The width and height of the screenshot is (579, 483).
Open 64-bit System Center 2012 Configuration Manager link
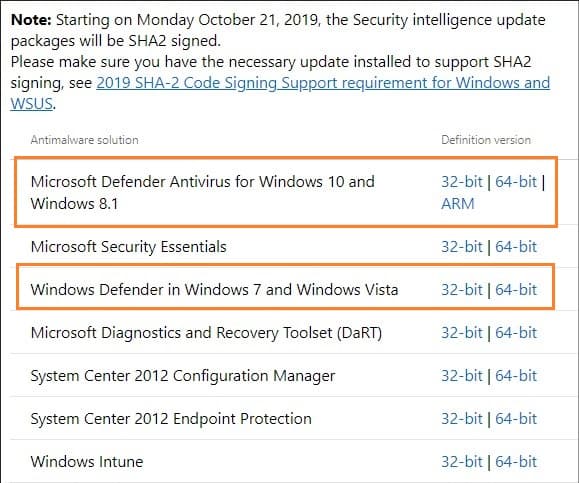click(515, 376)
